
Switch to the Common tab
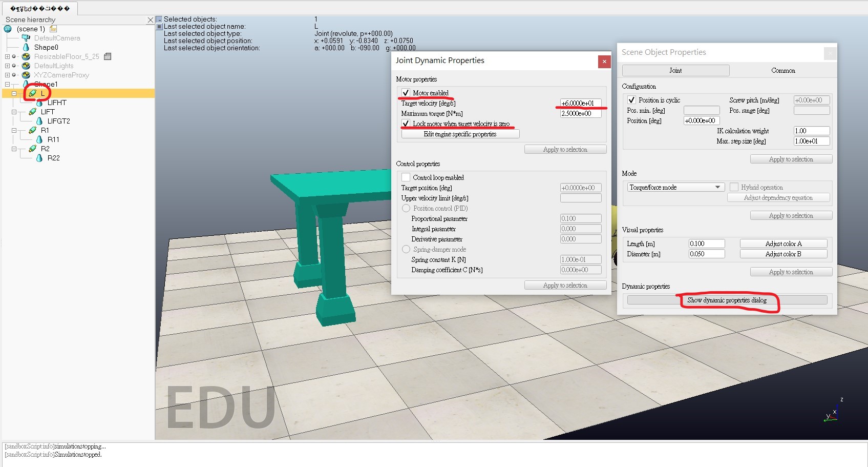(783, 70)
